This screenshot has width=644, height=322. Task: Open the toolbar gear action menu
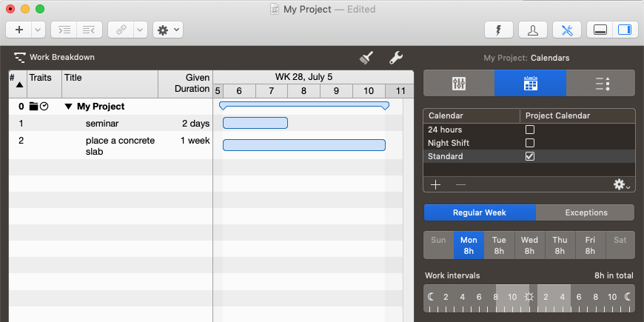click(168, 30)
